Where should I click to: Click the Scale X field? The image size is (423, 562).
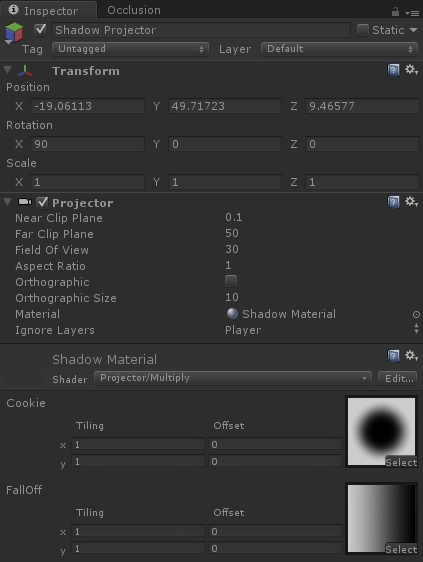[88, 182]
